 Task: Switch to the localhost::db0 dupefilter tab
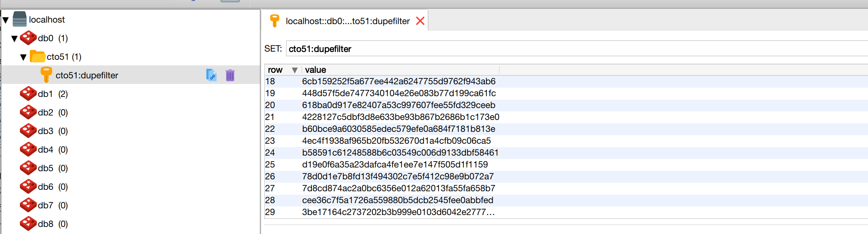click(347, 21)
